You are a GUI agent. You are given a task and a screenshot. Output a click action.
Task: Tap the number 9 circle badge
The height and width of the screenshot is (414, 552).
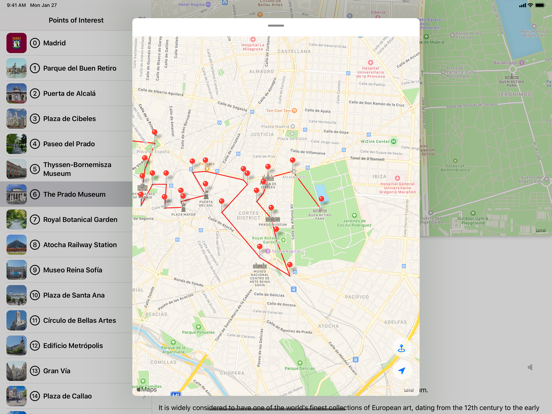coord(34,270)
